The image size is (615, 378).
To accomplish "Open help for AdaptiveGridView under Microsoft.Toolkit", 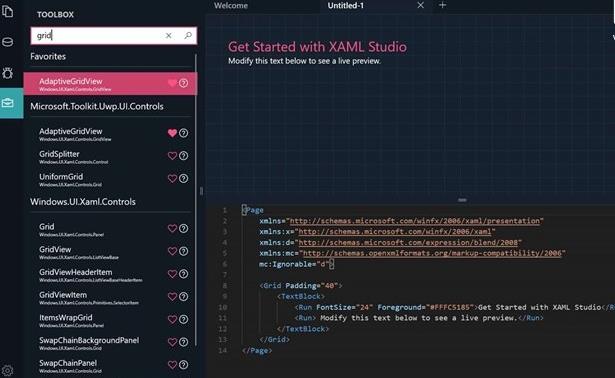I will point(183,133).
